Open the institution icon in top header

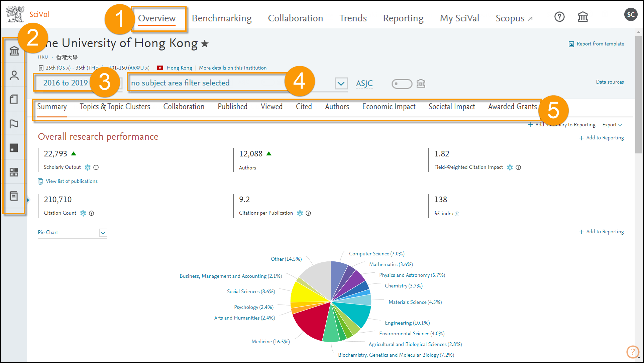pyautogui.click(x=583, y=17)
